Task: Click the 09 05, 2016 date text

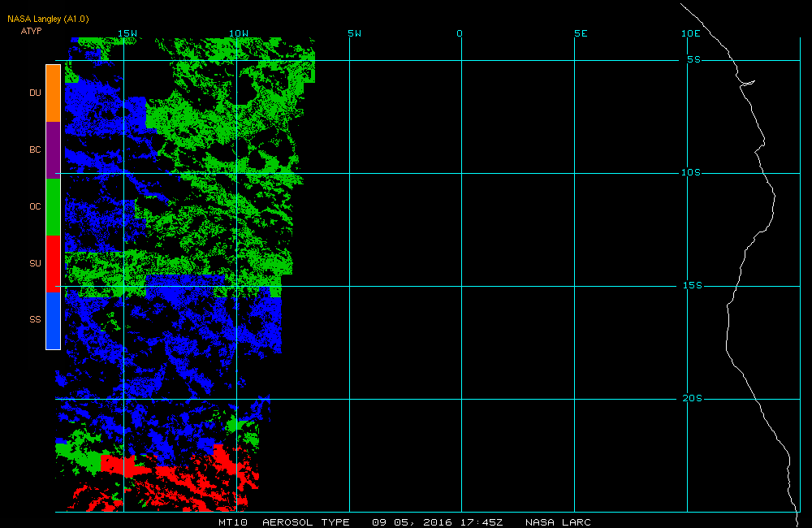Action: tap(412, 522)
